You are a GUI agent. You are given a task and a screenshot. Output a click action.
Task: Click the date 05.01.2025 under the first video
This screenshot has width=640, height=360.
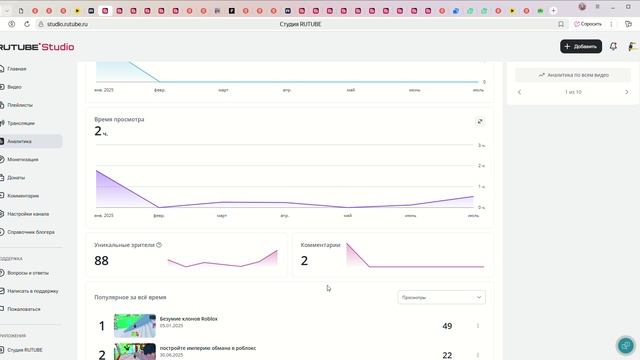[171, 326]
